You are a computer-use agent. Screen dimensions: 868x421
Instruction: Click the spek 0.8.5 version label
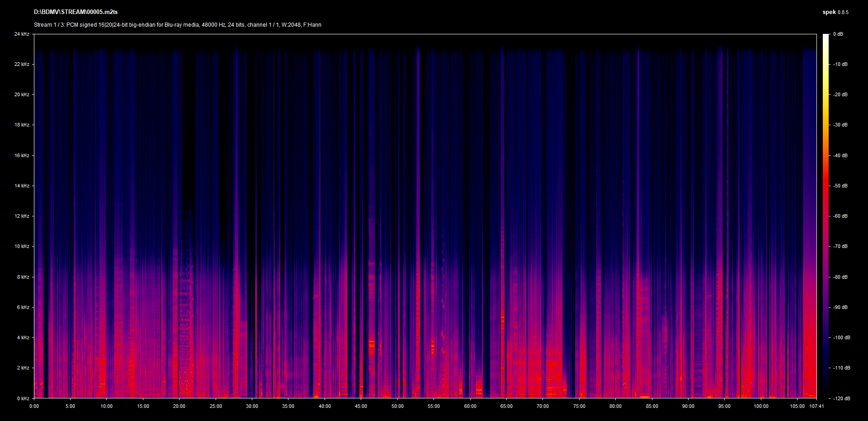point(835,12)
